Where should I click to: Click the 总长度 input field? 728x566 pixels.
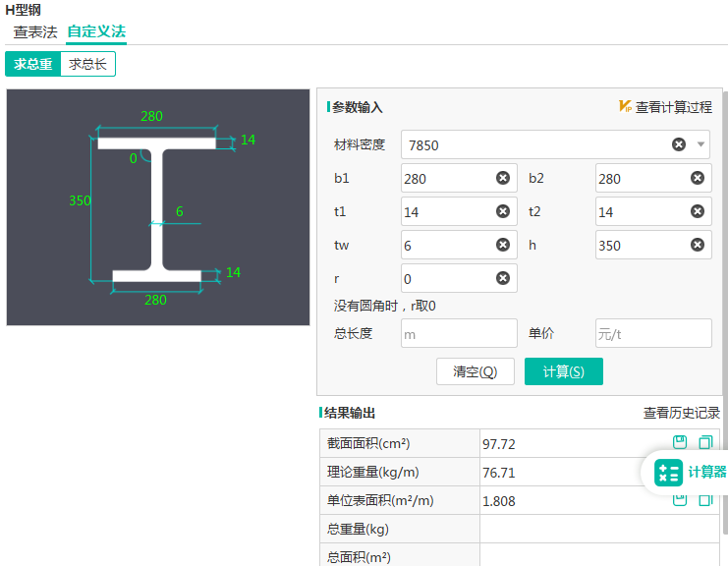pos(459,333)
